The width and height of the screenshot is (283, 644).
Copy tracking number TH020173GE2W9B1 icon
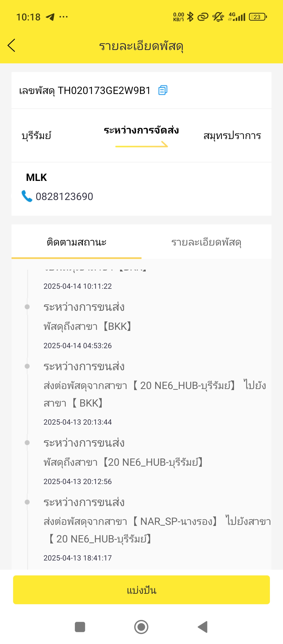click(163, 90)
